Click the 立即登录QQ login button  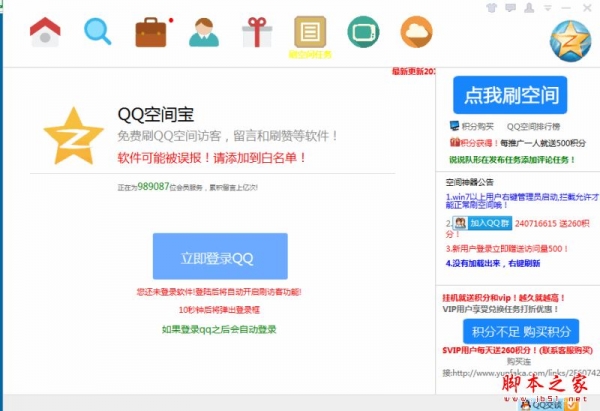pyautogui.click(x=220, y=256)
